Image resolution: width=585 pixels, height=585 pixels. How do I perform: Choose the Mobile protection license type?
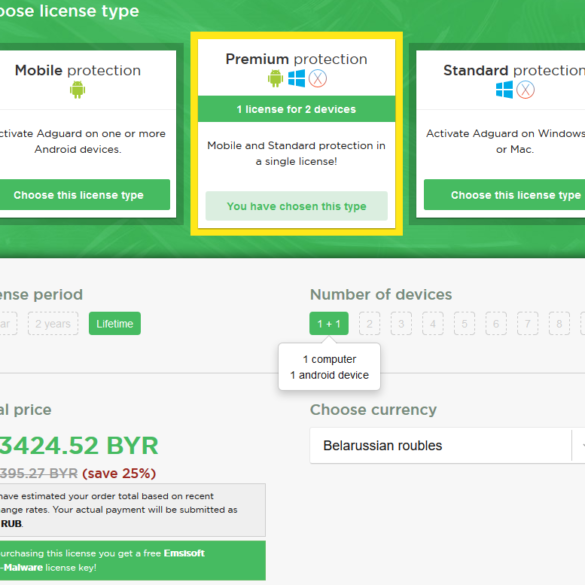point(84,195)
